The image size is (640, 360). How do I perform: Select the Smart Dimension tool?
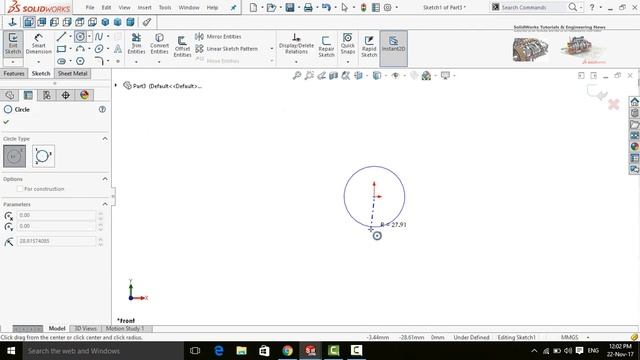38,44
